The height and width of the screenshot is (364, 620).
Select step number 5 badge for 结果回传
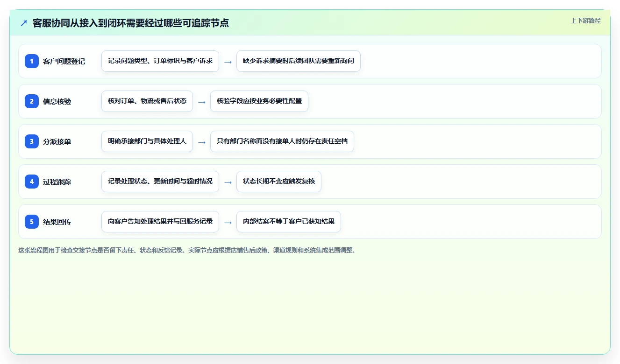tap(32, 222)
